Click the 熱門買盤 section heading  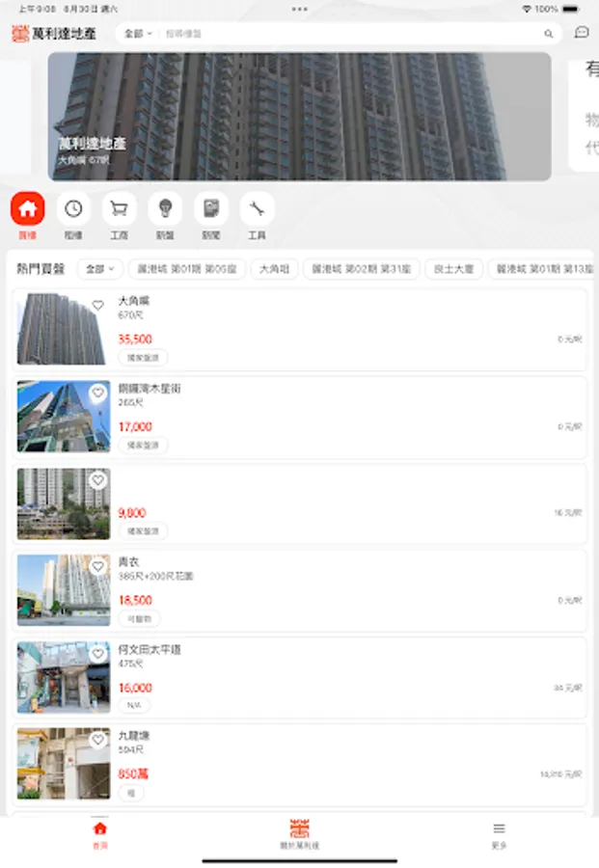click(41, 269)
